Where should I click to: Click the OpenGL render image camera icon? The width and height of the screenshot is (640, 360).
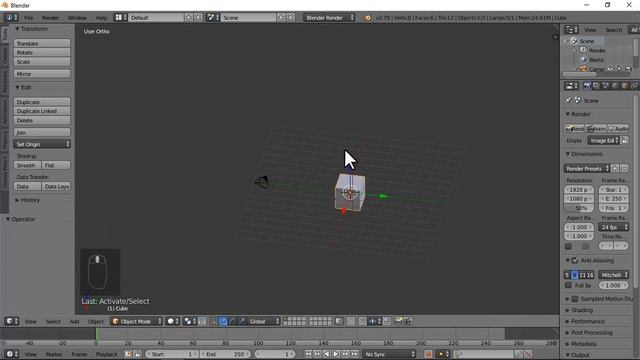398,321
